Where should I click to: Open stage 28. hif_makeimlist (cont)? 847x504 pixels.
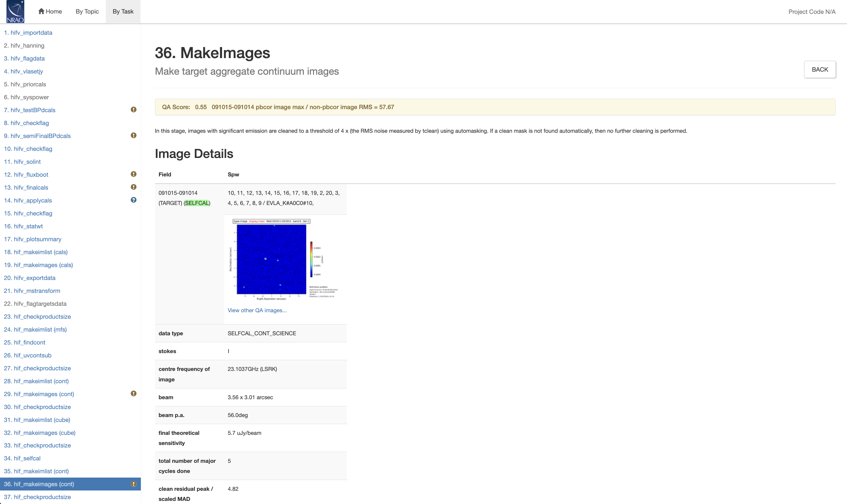(36, 381)
